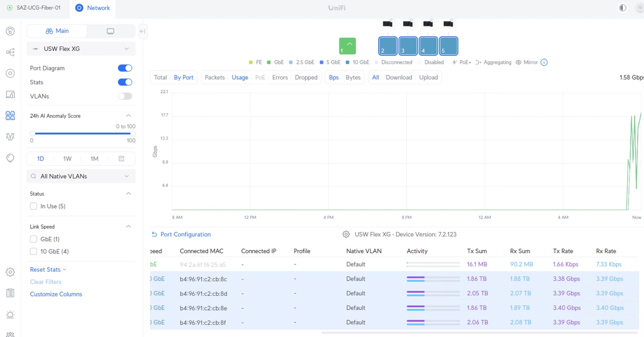Open the topology icon in left sidebar
The image size is (644, 337).
point(10,52)
